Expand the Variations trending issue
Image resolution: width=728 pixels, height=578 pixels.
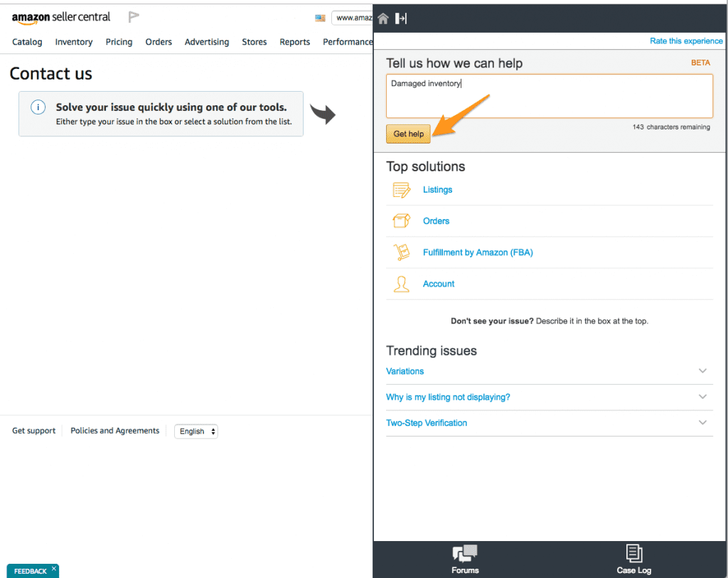point(702,371)
